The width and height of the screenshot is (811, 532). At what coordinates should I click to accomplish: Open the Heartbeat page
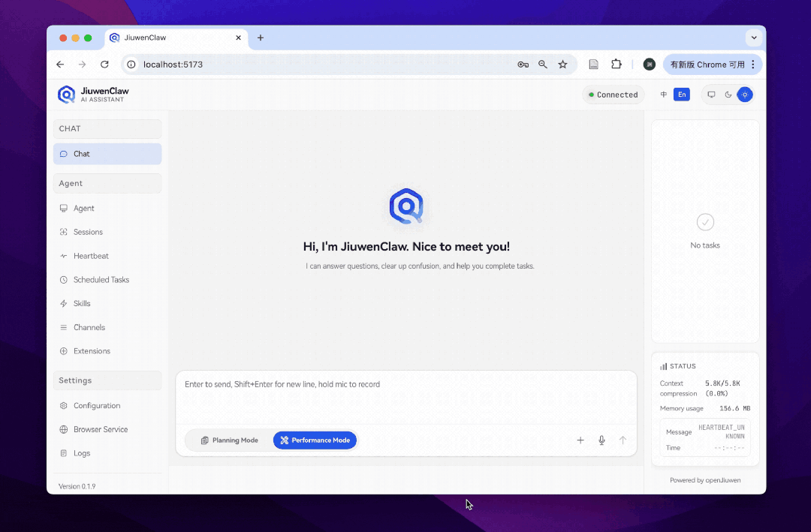107,255
